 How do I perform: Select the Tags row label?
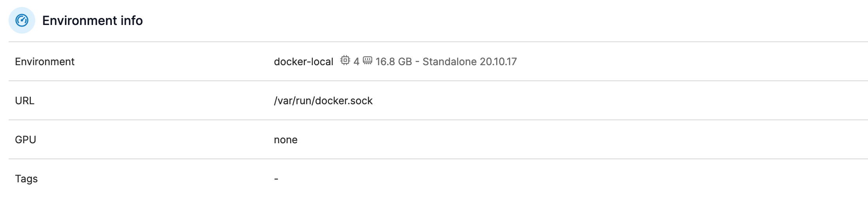coord(26,179)
